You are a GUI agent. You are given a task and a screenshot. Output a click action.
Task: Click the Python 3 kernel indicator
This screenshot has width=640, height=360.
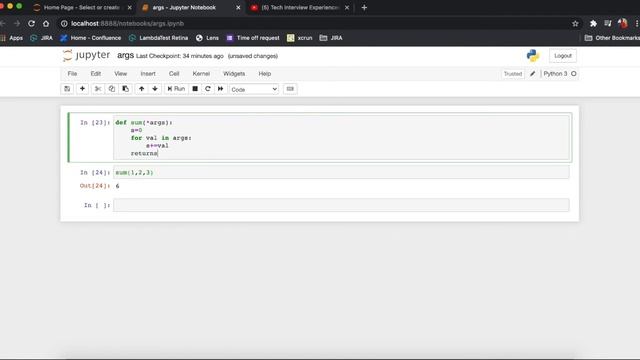[x=555, y=74]
